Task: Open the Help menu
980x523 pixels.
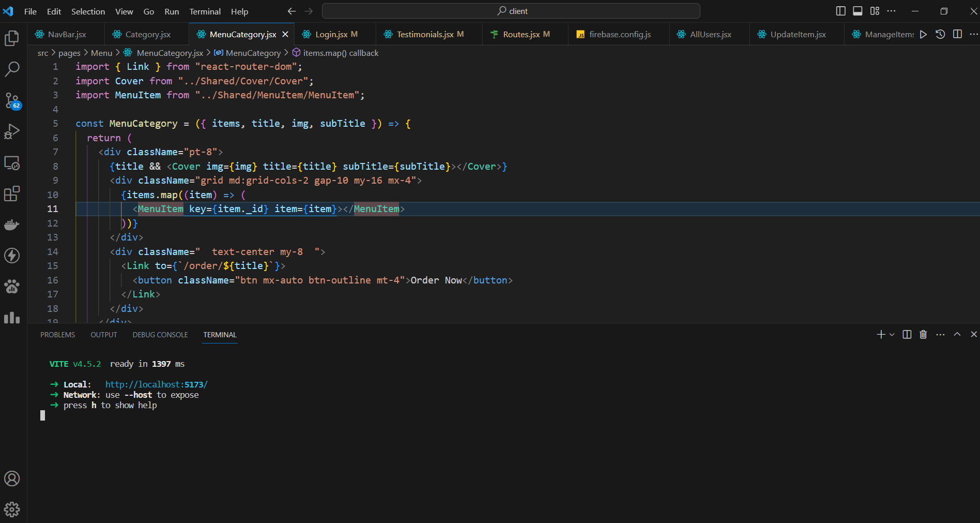Action: point(239,11)
